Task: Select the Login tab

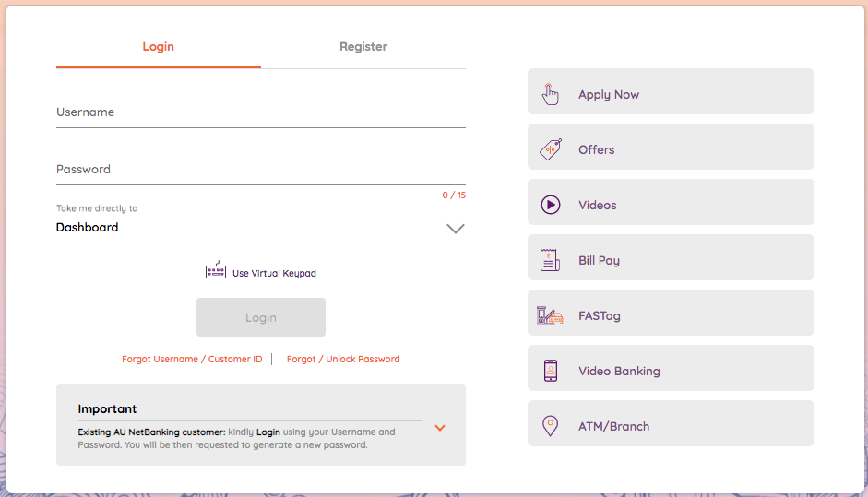Action: (x=158, y=47)
